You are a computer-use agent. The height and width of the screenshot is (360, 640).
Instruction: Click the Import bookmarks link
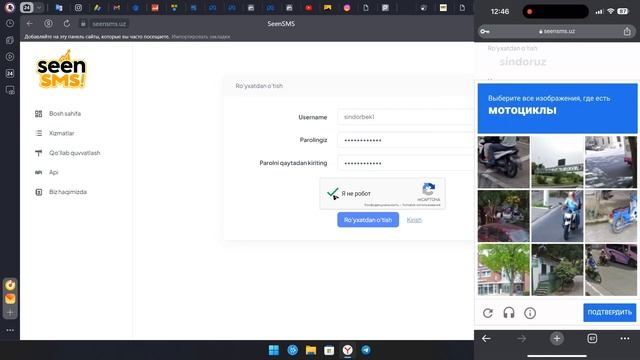(200, 37)
